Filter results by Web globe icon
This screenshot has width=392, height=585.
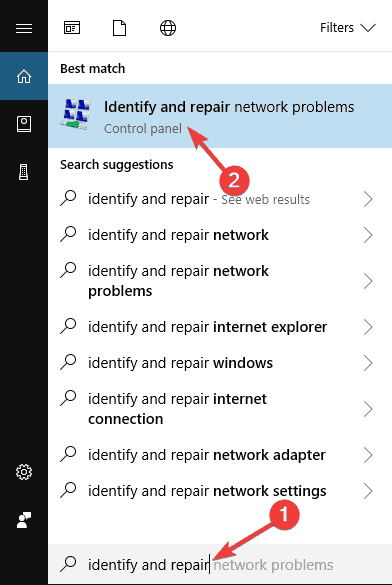point(168,28)
